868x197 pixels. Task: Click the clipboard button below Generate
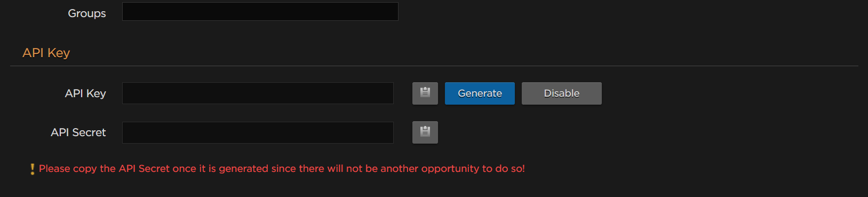coord(425,132)
